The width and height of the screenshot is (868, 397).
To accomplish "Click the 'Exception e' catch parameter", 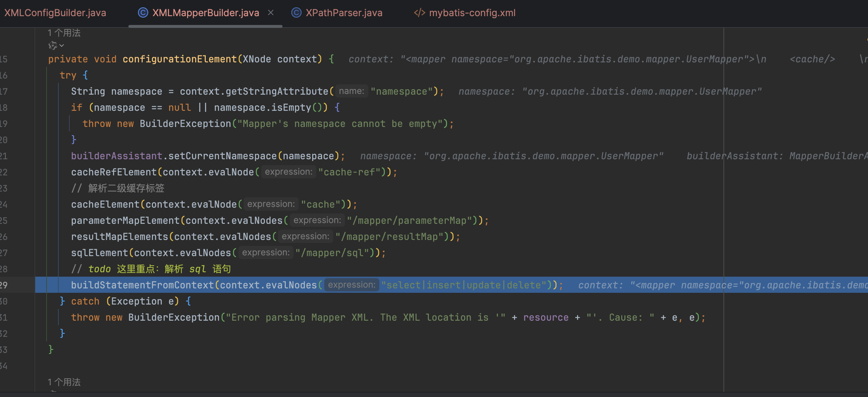I will (x=143, y=301).
